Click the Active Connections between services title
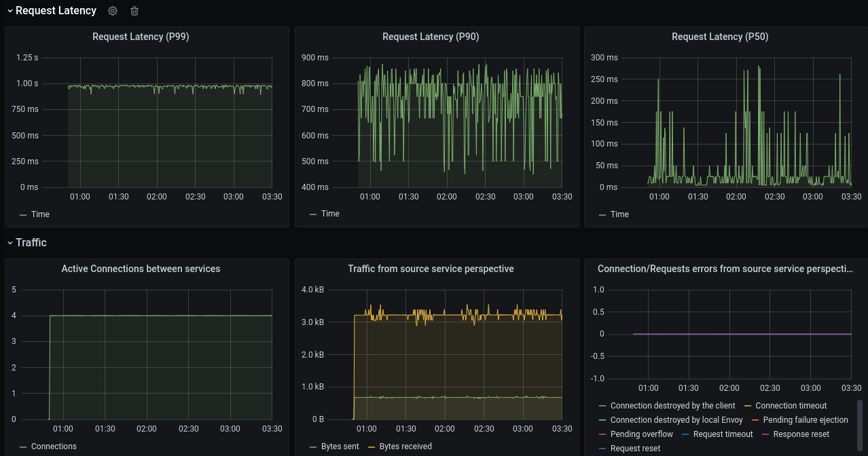Image resolution: width=868 pixels, height=456 pixels. tap(141, 269)
